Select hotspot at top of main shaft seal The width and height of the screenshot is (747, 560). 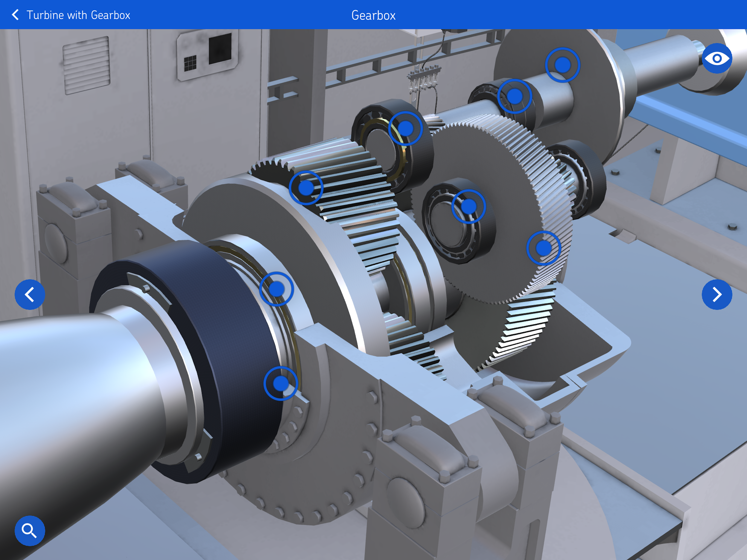pyautogui.click(x=277, y=289)
